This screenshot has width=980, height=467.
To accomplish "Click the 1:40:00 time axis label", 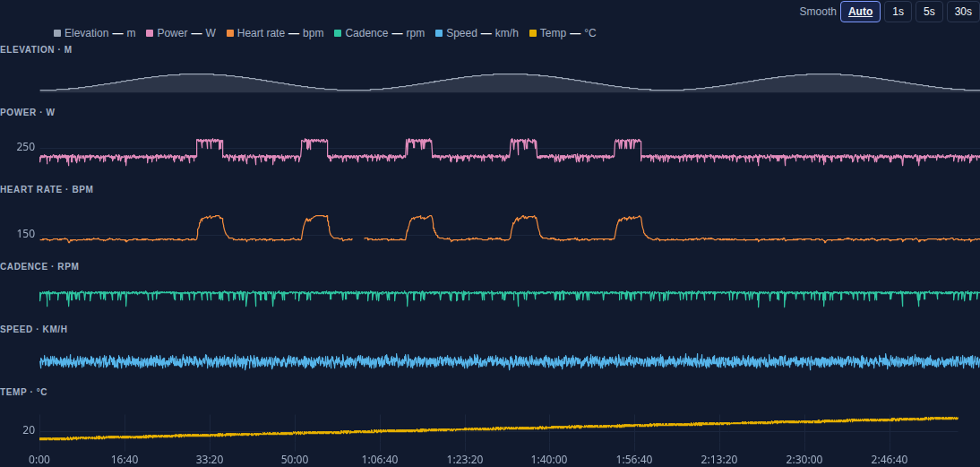I will pos(549,460).
